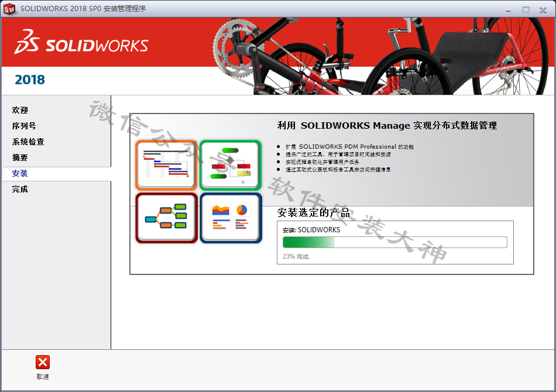Select the dark red tree diagram thumbnail
The height and width of the screenshot is (392, 556).
point(166,218)
